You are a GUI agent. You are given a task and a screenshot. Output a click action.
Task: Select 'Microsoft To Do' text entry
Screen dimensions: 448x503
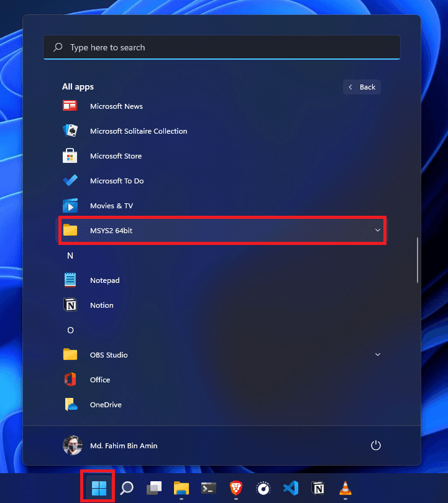pyautogui.click(x=117, y=181)
